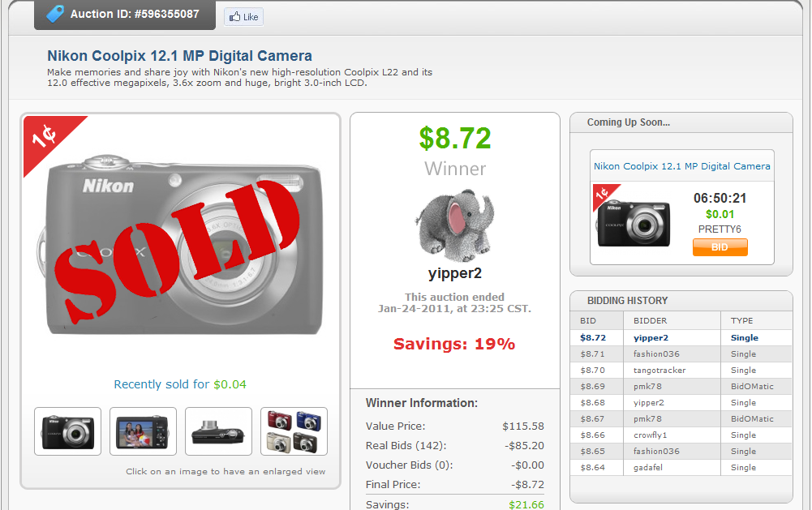Select the thumbnail showing the camera LCD screen
This screenshot has width=812, height=510.
[x=143, y=431]
